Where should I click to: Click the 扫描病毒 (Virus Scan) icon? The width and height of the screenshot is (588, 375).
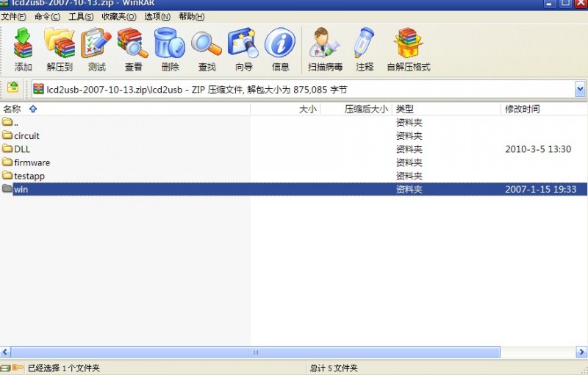[324, 44]
